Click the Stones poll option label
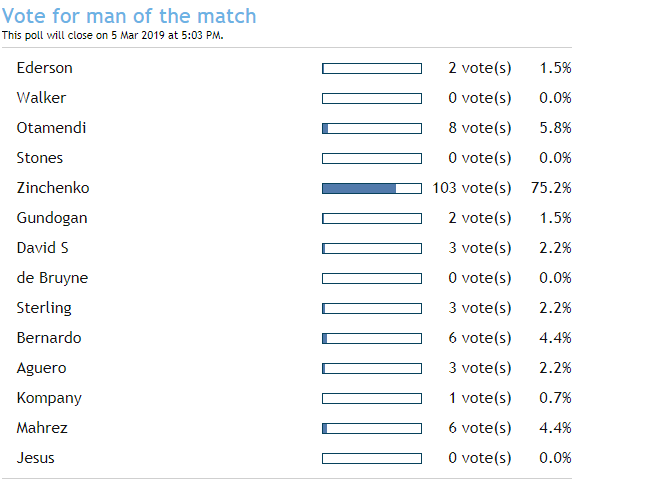 click(40, 158)
